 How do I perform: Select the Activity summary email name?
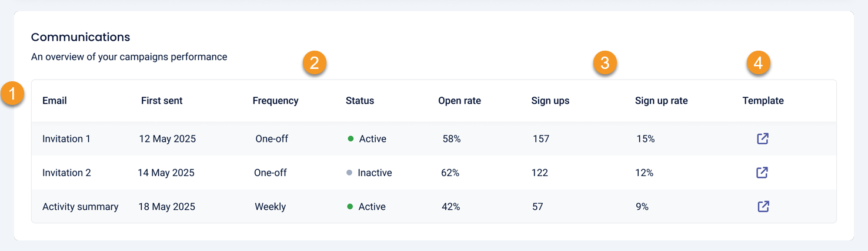click(x=81, y=207)
